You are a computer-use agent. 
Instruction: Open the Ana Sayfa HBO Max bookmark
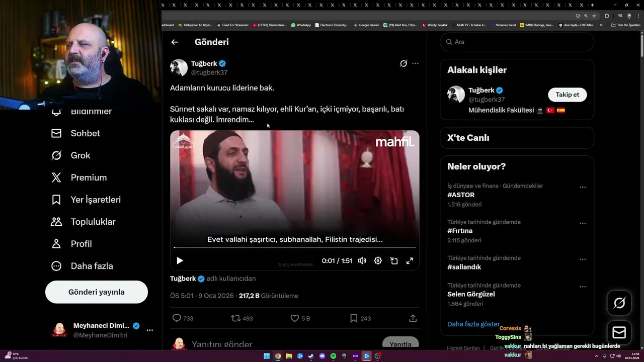(576, 25)
